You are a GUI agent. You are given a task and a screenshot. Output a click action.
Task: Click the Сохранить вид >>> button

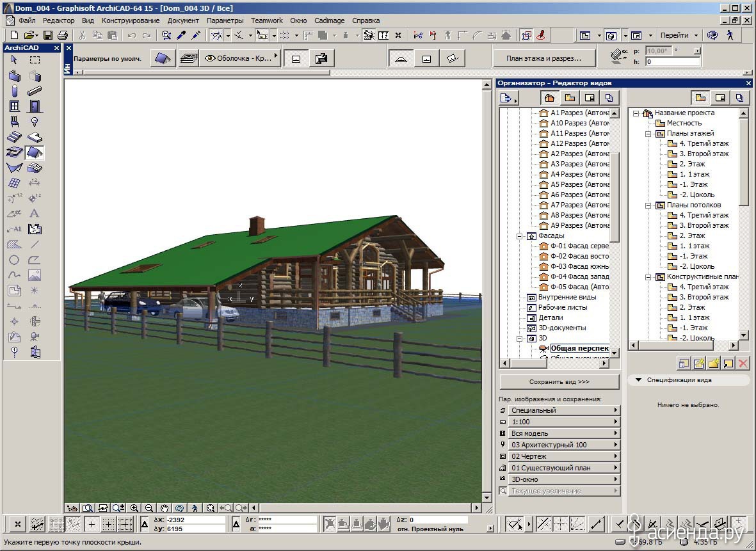click(x=559, y=382)
